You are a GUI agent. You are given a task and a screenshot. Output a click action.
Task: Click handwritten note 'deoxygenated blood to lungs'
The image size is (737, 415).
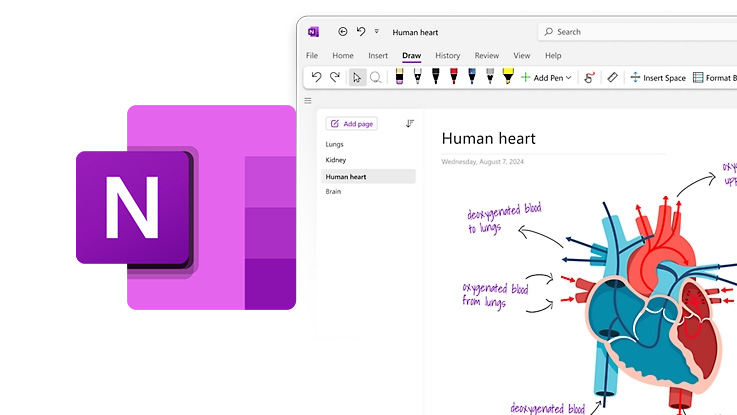504,218
